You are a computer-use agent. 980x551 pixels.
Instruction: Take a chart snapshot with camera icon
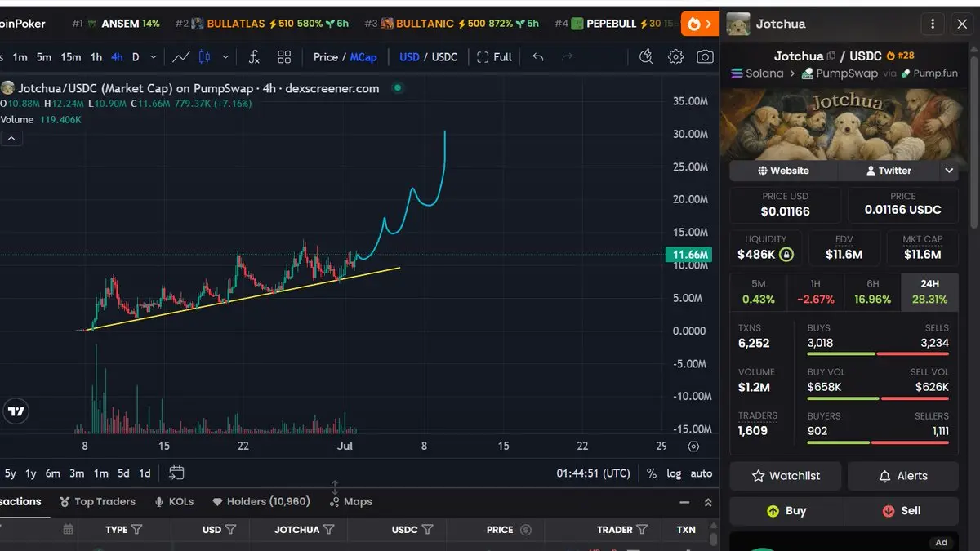point(704,57)
